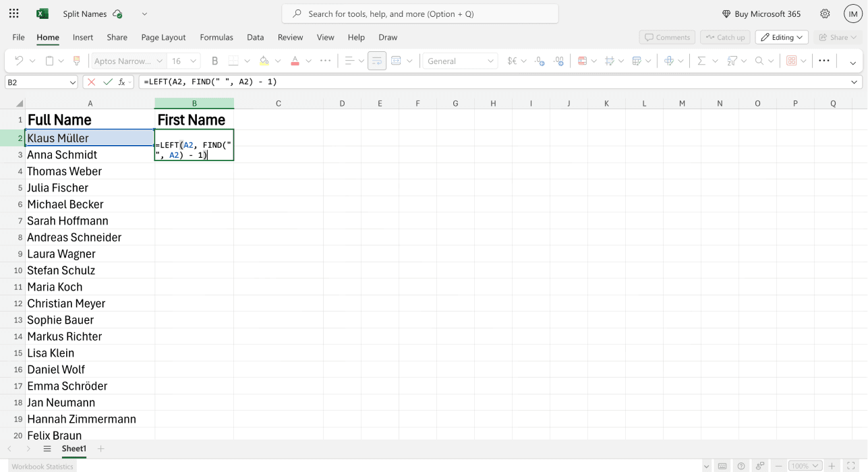Viewport: 868px width, 472px height.
Task: Open the Help question mark icon
Action: [x=741, y=465]
